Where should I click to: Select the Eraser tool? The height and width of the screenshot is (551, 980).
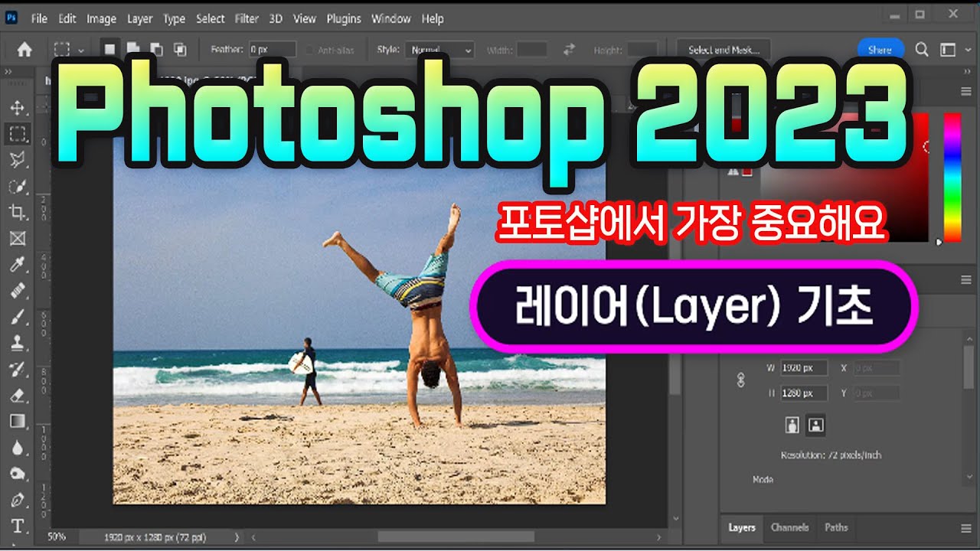coord(18,396)
